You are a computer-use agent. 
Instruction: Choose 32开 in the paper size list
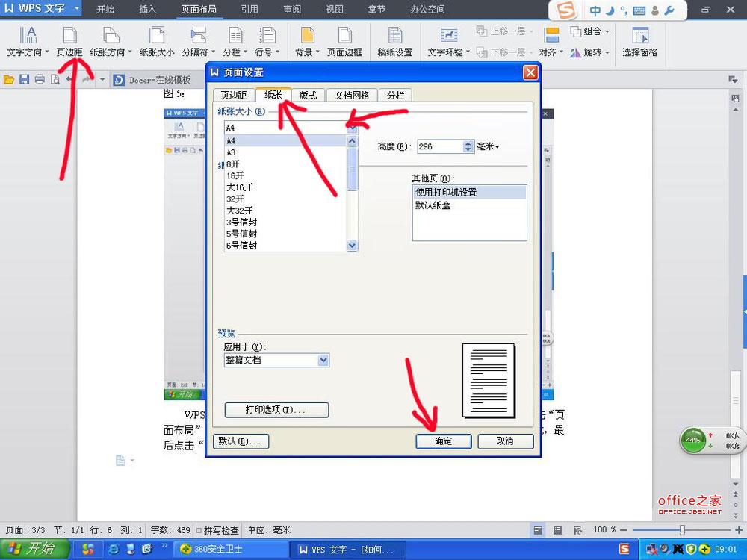[285, 199]
